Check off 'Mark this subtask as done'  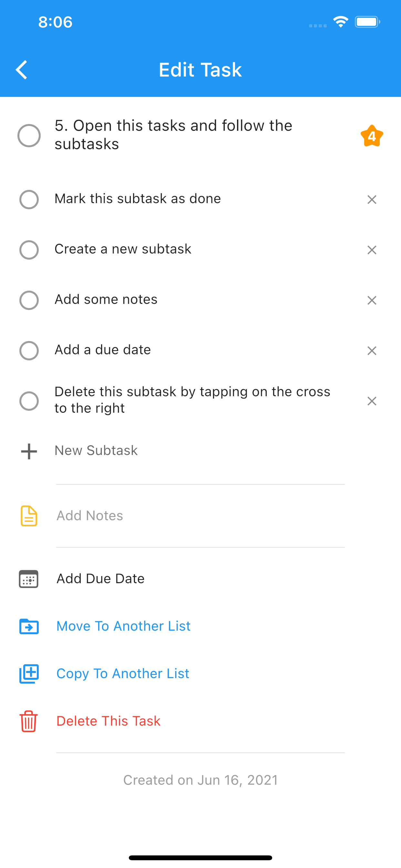pyautogui.click(x=29, y=200)
